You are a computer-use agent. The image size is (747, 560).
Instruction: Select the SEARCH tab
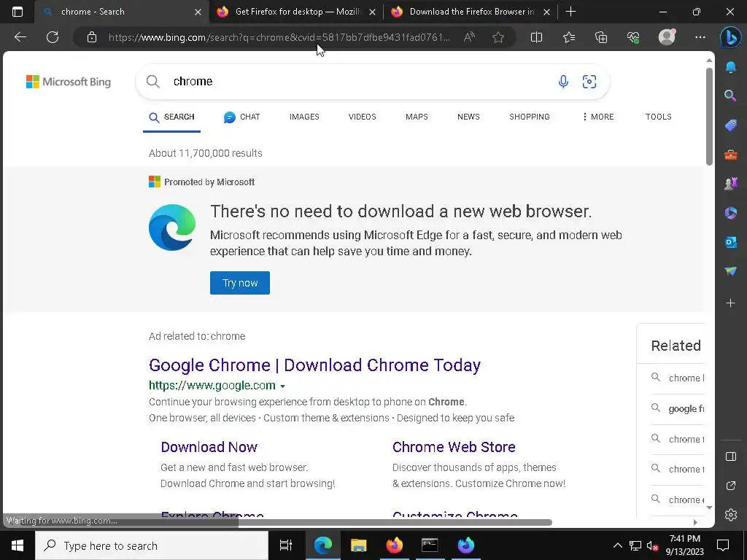point(171,117)
